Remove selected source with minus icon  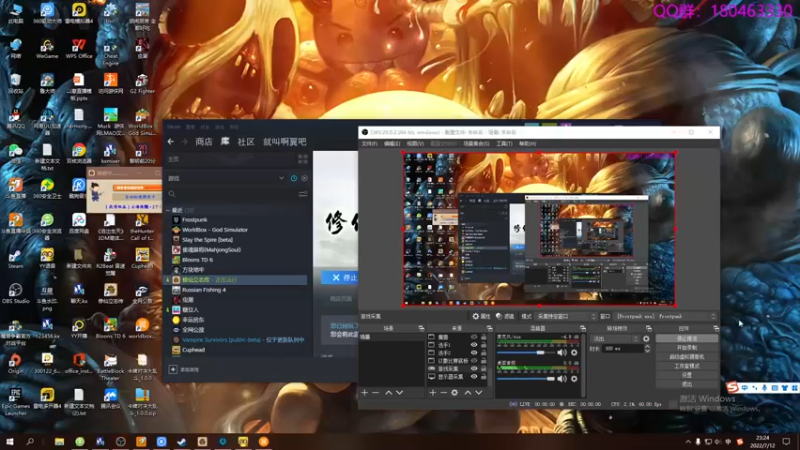click(x=443, y=393)
